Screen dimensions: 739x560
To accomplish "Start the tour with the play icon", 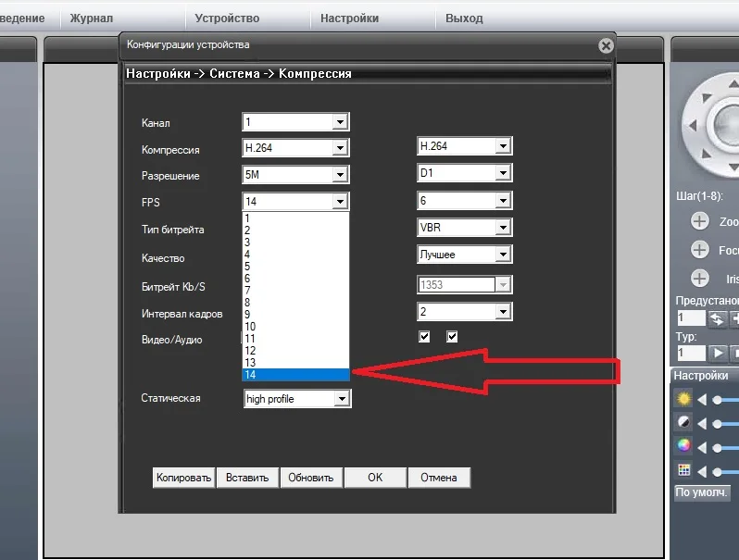I will 718,353.
